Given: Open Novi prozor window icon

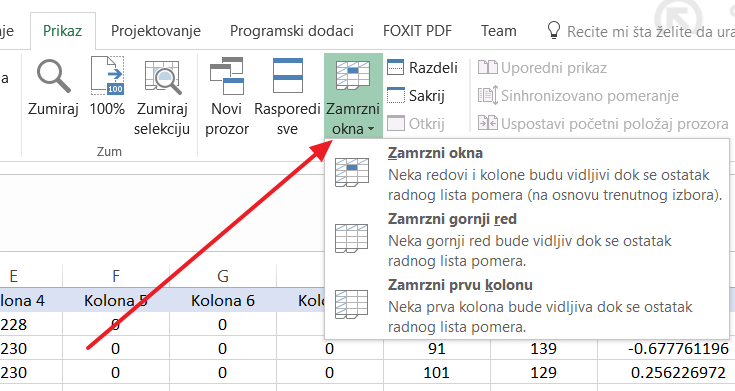Looking at the screenshot, I should (x=227, y=76).
